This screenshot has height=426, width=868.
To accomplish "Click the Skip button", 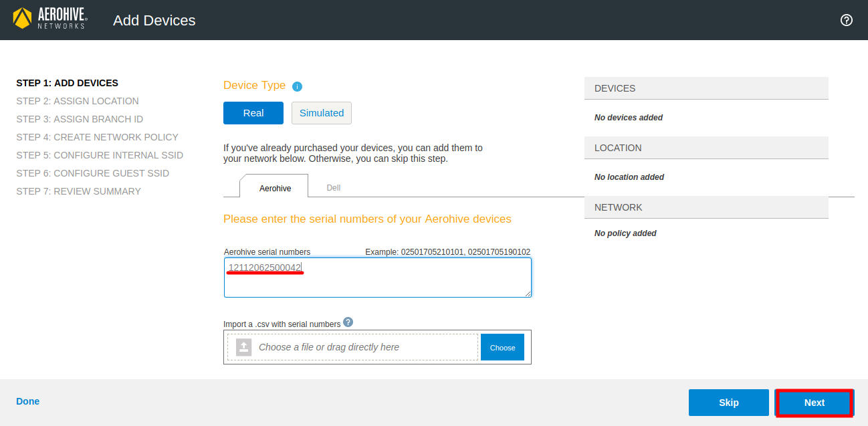I will [729, 403].
